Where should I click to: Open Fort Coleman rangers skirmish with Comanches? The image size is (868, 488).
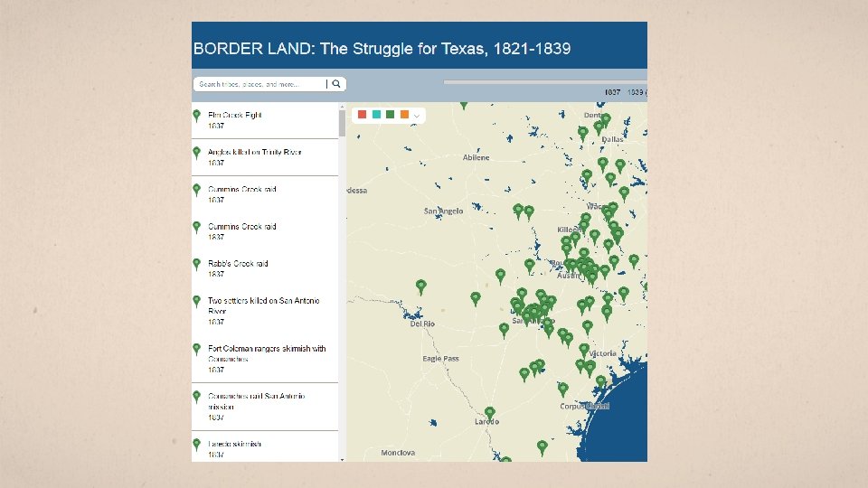(x=265, y=359)
